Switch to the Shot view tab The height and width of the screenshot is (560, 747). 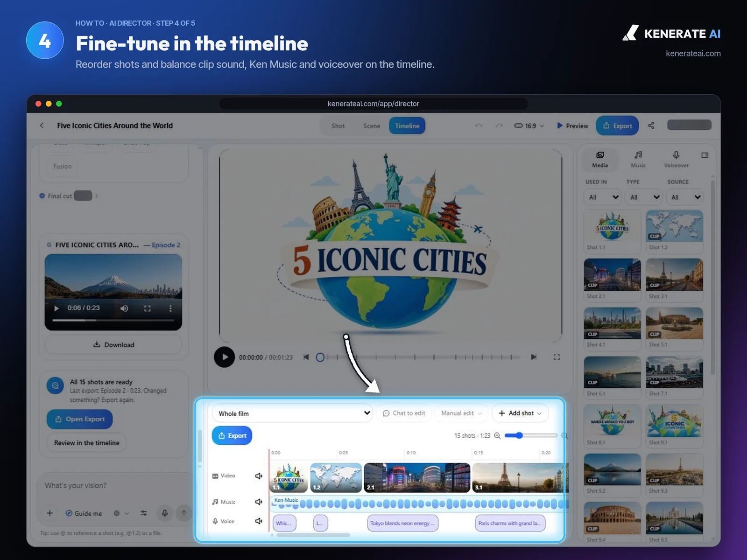(x=338, y=126)
